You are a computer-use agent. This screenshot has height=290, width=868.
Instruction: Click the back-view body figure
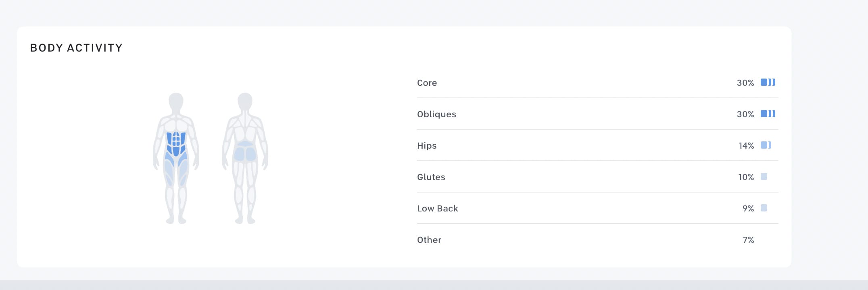pyautogui.click(x=245, y=121)
